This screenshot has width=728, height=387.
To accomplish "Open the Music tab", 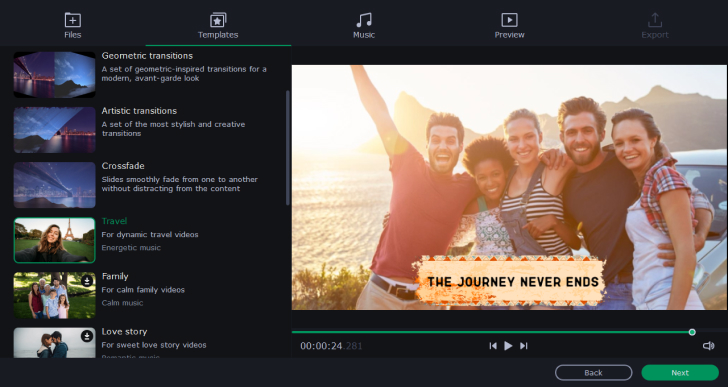I will pyautogui.click(x=364, y=26).
